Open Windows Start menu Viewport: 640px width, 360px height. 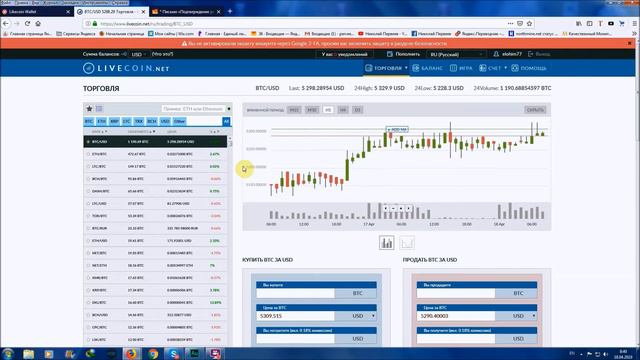pos(8,353)
